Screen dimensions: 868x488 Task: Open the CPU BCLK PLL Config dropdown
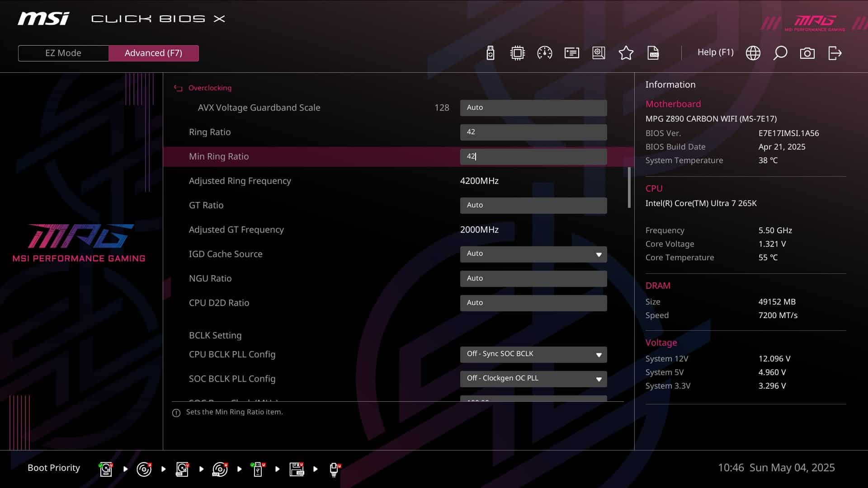(533, 354)
